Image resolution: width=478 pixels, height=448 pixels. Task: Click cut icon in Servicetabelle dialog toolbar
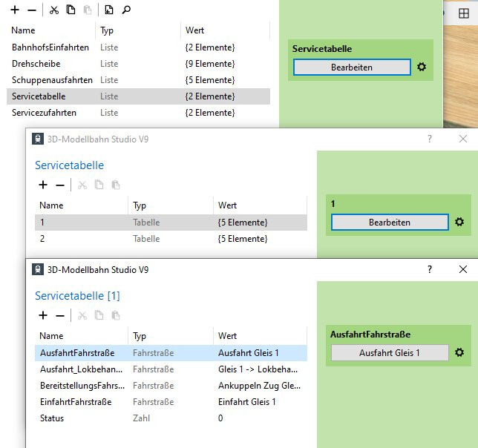coord(82,185)
